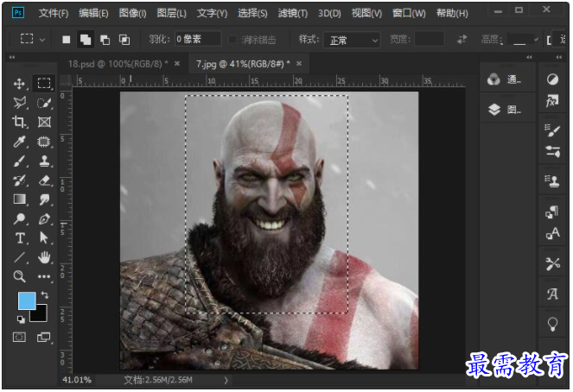Select the Rectangular Marquee tool
The image size is (573, 392).
(44, 83)
